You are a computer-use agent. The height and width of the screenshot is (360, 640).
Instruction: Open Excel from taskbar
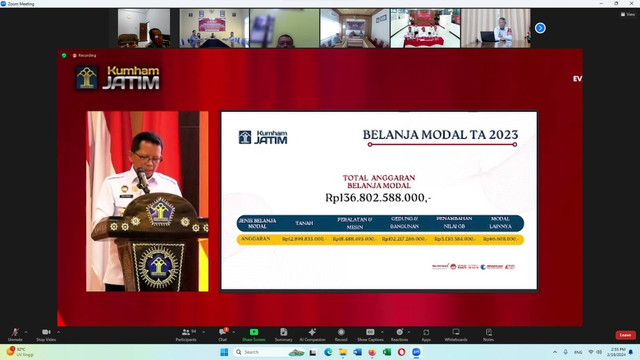coord(387,352)
